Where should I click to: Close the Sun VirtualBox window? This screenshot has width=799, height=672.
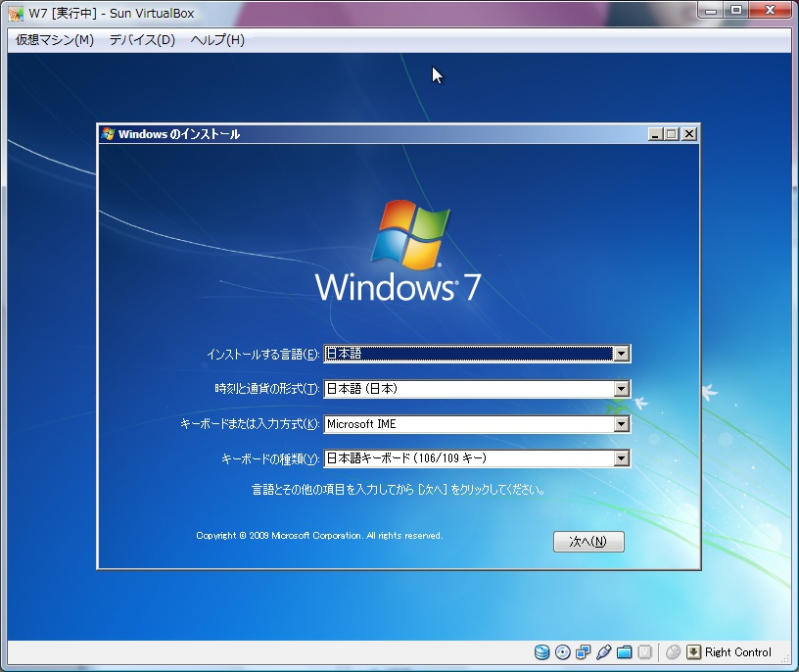coord(771,10)
